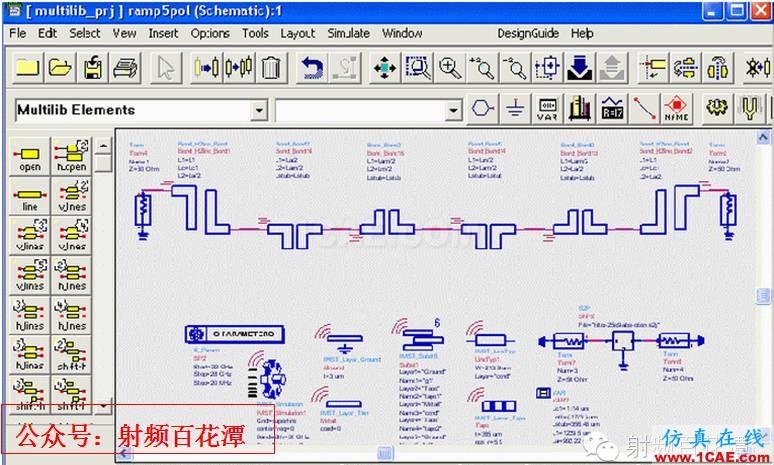
Task: Insert a Ground symbol from toolbar
Action: (515, 108)
